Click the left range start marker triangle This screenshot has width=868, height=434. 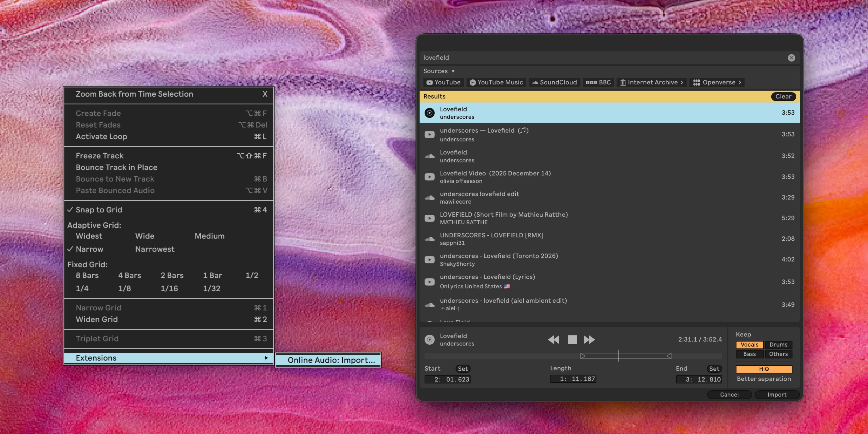(x=583, y=356)
